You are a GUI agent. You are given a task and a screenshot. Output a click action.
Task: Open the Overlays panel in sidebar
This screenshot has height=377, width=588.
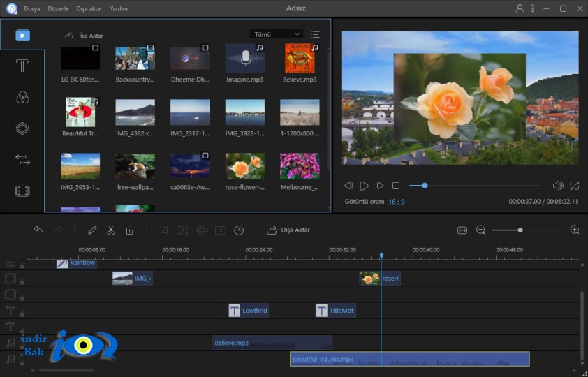click(22, 128)
